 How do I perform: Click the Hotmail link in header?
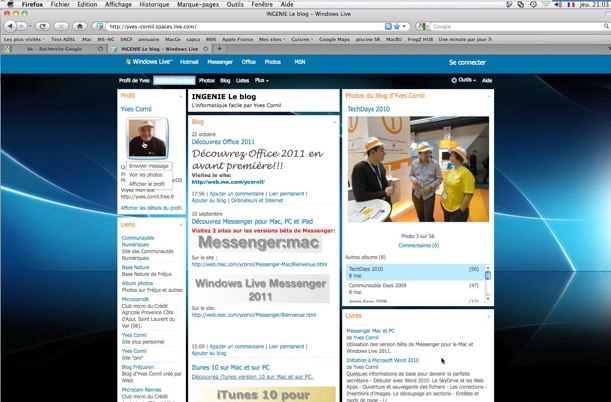point(189,62)
